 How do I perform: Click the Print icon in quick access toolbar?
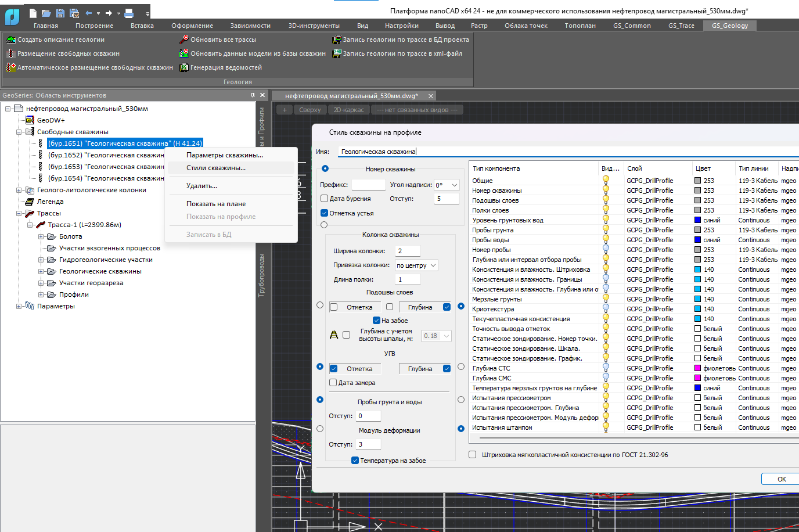point(129,13)
